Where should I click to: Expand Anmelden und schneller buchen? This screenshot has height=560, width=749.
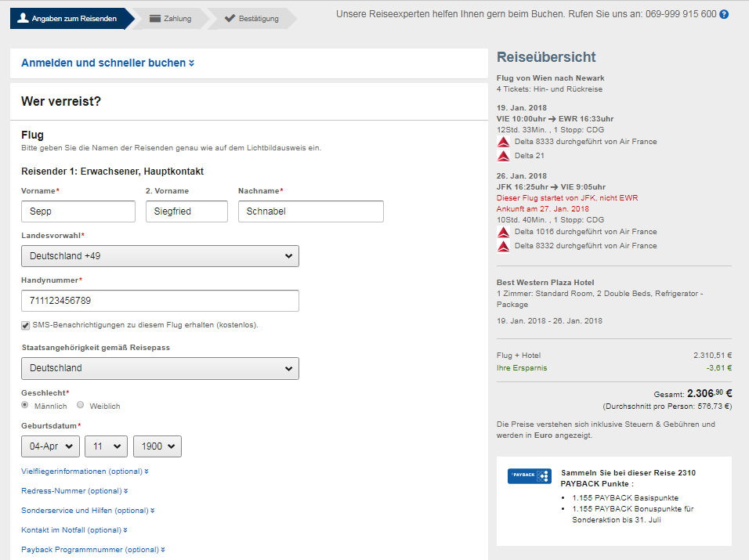tap(107, 63)
